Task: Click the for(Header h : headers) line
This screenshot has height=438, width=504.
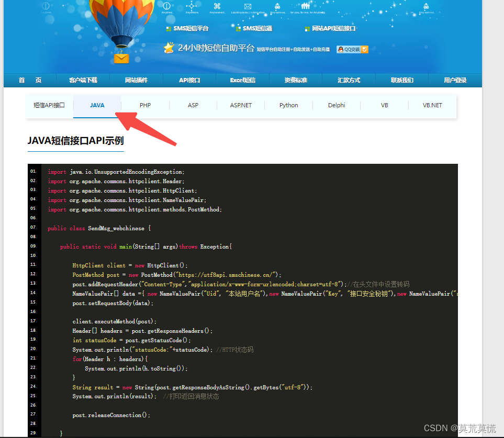Action: (x=110, y=359)
